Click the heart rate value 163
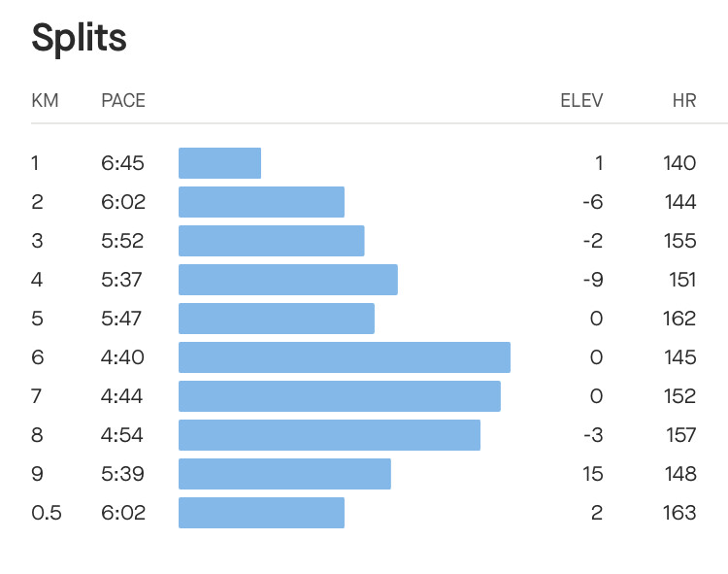Screen dimensions: 728x574 click(680, 513)
